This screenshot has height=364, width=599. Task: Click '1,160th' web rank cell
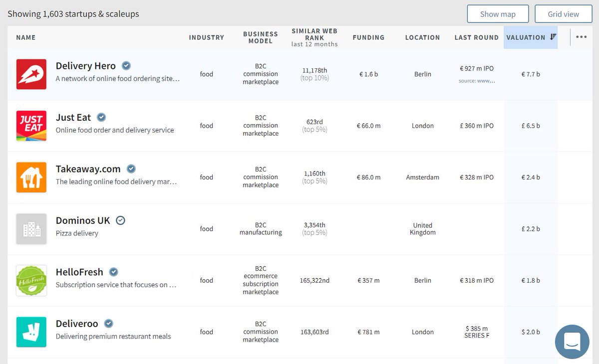coord(315,174)
